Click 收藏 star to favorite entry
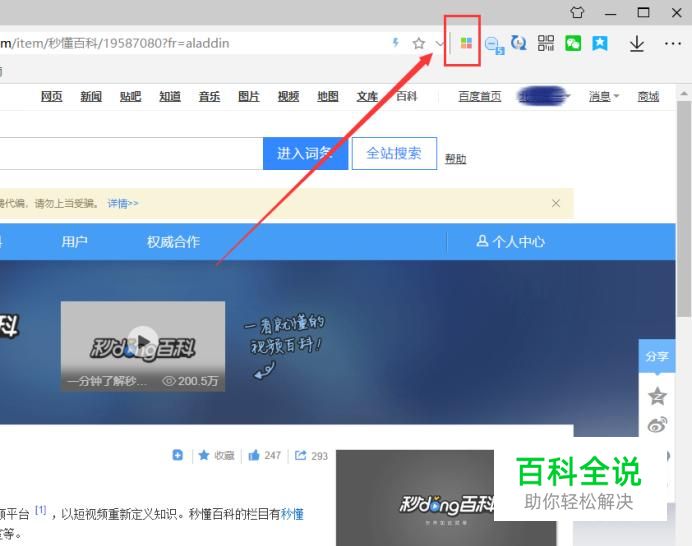The width and height of the screenshot is (692, 546). click(216, 456)
